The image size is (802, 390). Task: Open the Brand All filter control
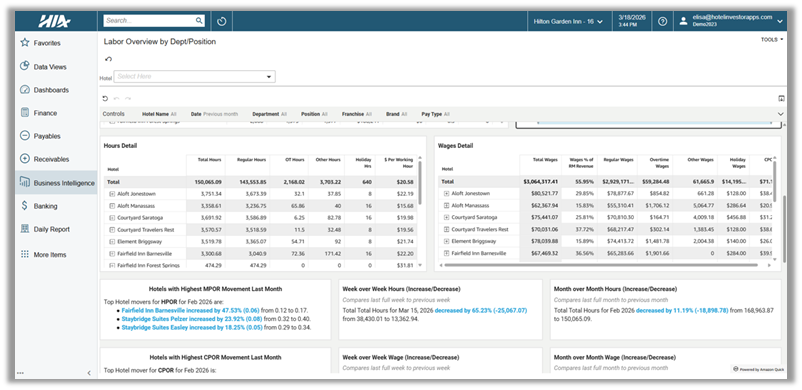[x=397, y=114]
